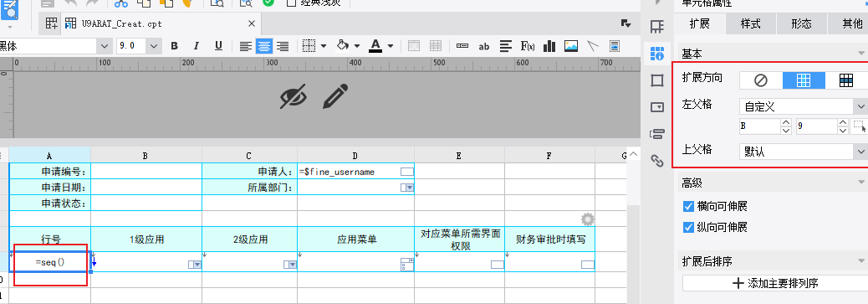Open conditional attributes panel icon
The width and height of the screenshot is (868, 304).
(x=657, y=134)
